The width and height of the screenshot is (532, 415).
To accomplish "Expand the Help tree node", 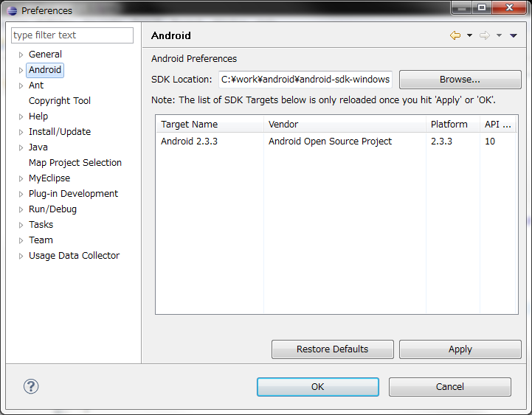I will pos(21,116).
